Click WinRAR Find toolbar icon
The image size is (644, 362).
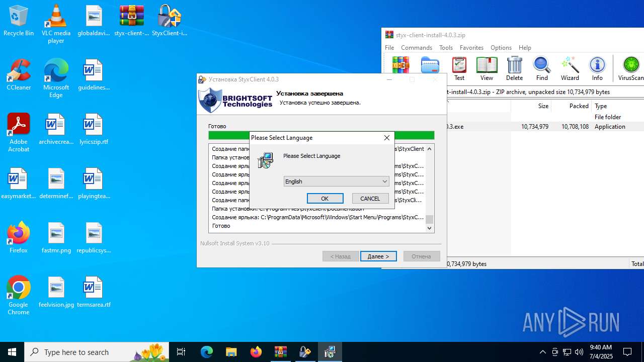point(542,69)
